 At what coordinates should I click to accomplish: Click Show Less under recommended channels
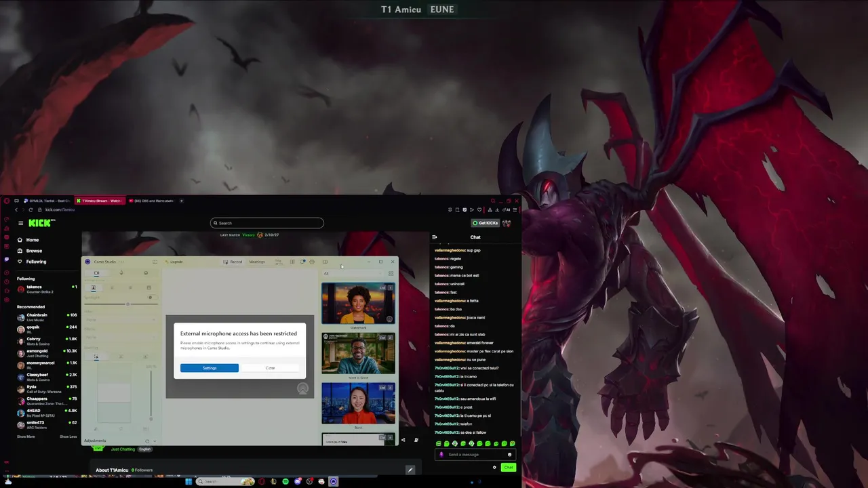(68, 436)
